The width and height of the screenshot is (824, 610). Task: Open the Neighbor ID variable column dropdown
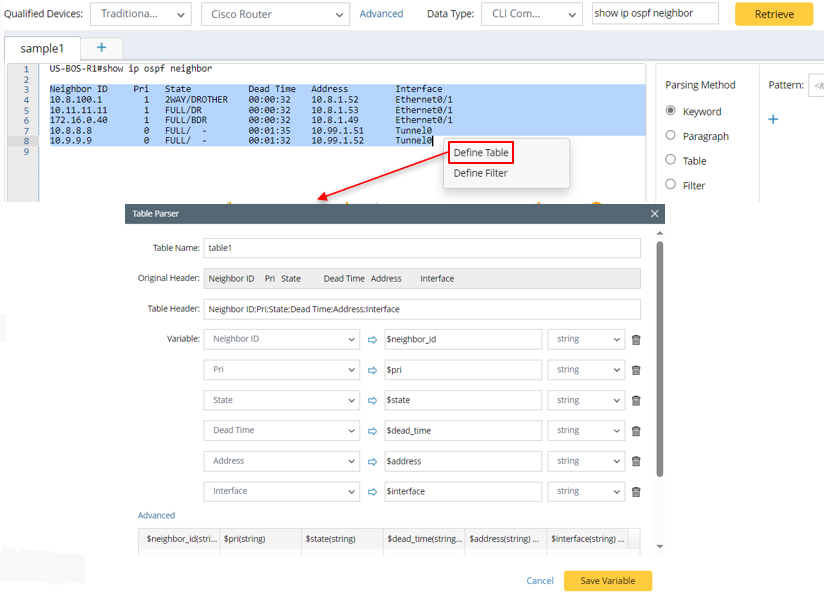pyautogui.click(x=281, y=340)
